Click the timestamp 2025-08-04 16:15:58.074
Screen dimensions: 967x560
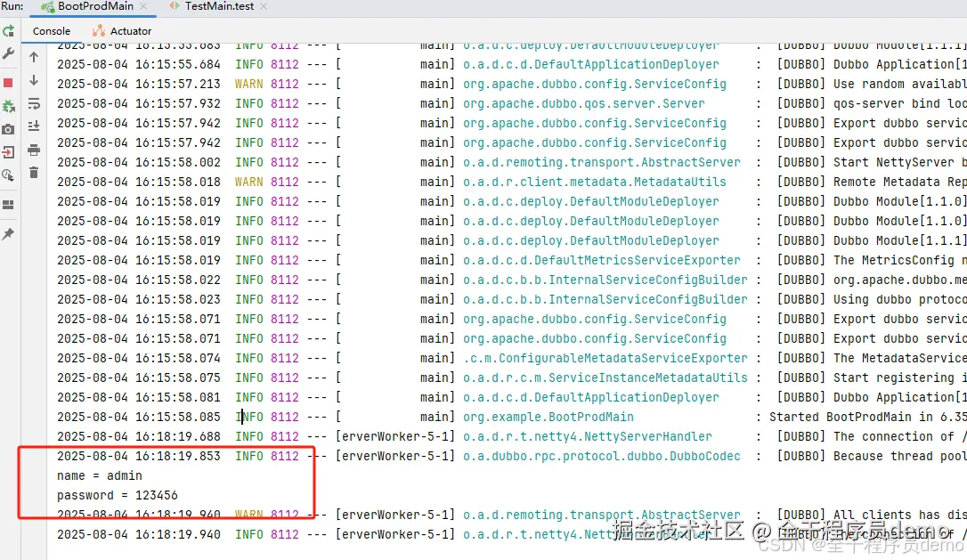tap(139, 358)
